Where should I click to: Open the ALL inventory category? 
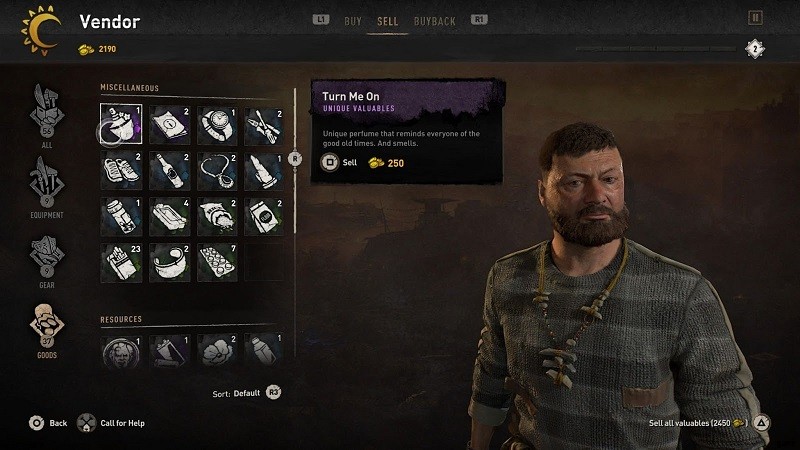click(46, 116)
